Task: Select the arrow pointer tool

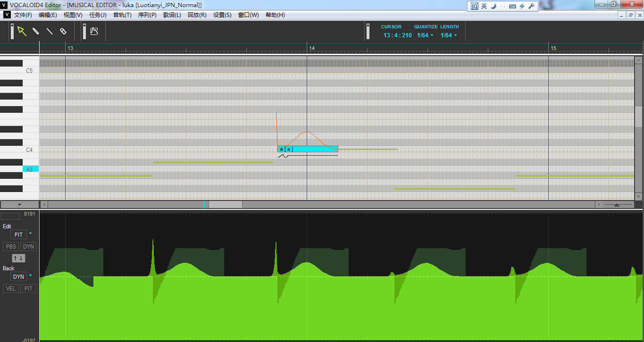Action: point(22,31)
